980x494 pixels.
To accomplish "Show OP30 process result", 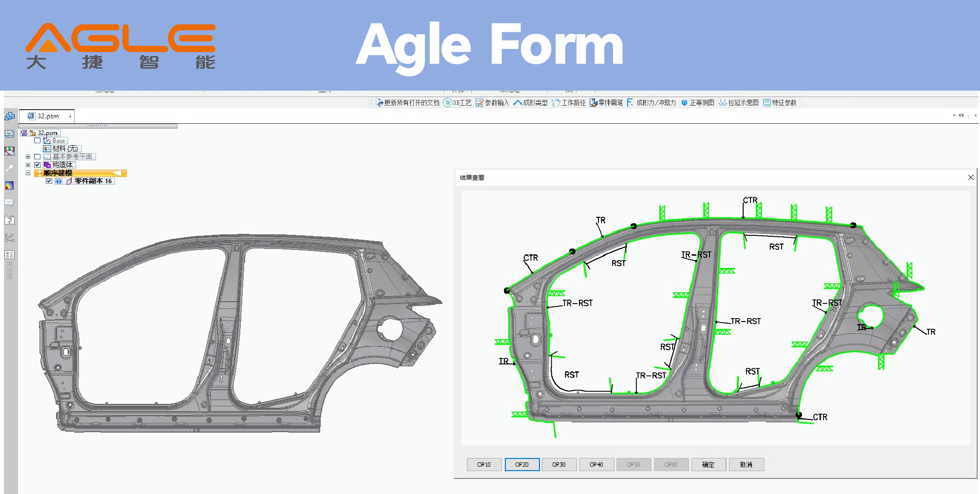I will tap(559, 464).
